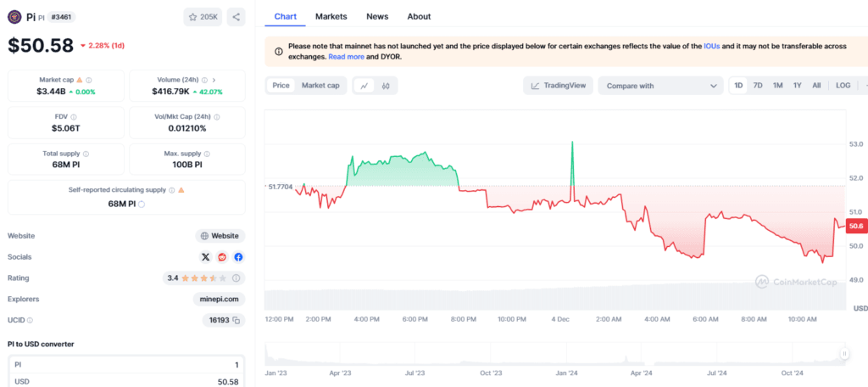Open the News tab
The height and width of the screenshot is (387, 868).
coord(377,17)
